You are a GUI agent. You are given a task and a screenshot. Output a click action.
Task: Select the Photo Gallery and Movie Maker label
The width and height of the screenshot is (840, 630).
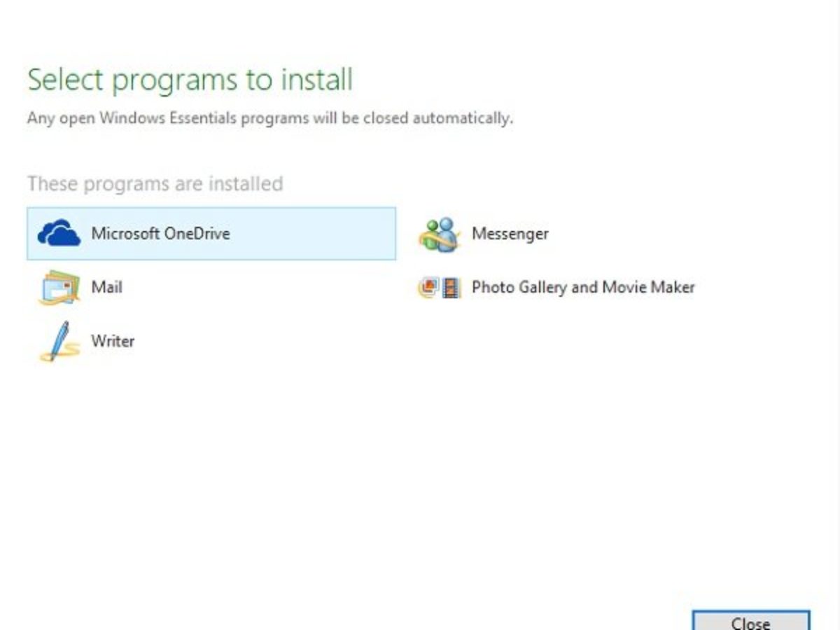point(583,288)
